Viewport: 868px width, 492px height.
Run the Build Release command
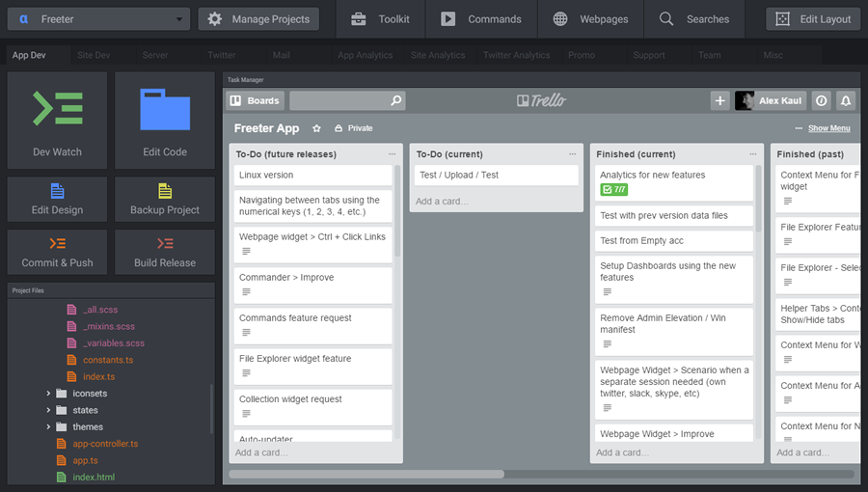click(164, 252)
